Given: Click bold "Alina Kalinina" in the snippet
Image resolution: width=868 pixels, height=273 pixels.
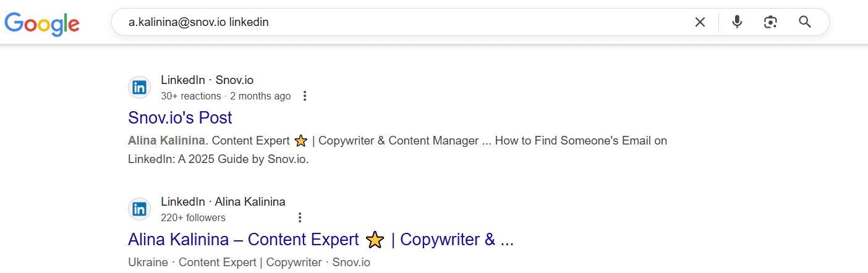Looking at the screenshot, I should click(x=166, y=141).
